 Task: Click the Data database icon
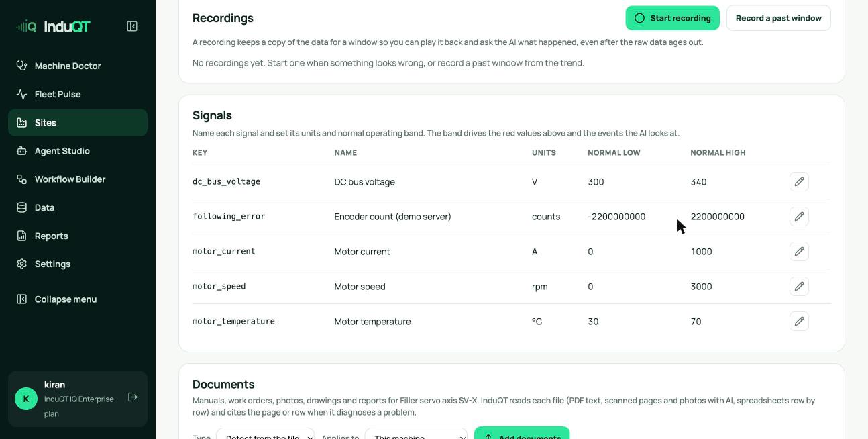click(21, 207)
